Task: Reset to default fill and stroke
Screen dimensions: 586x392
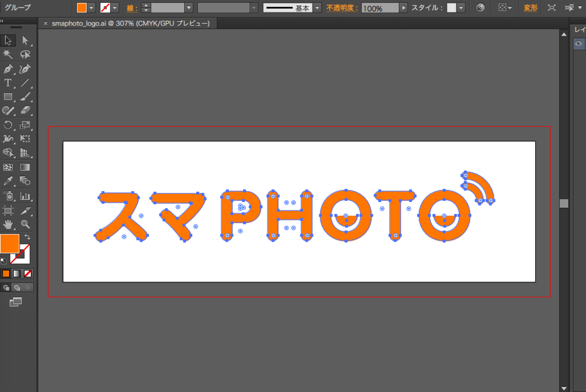Action: 3,260
